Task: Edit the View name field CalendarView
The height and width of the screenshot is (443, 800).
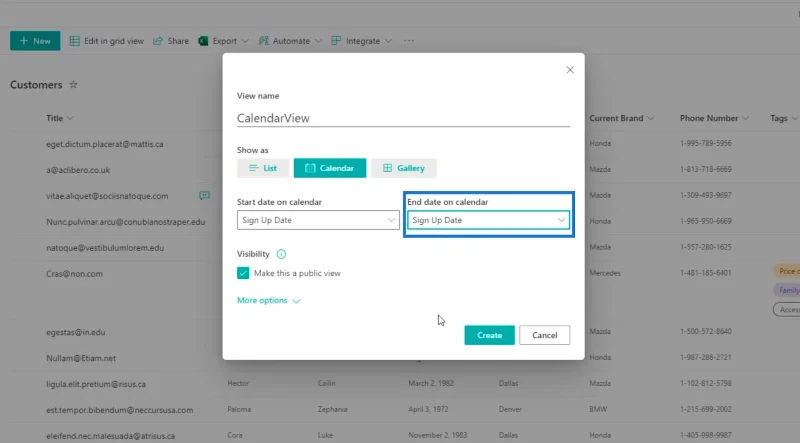Action: [403, 118]
